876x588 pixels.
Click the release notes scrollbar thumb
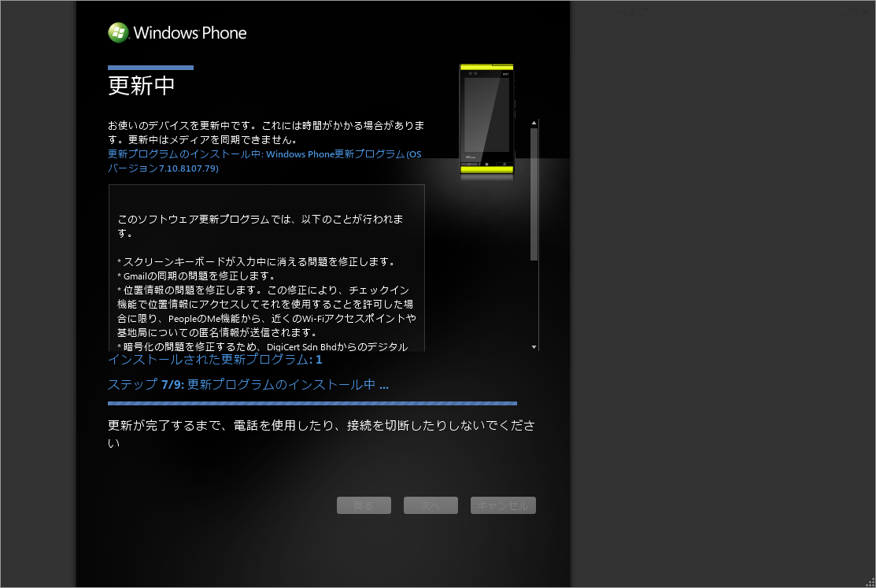[534, 194]
